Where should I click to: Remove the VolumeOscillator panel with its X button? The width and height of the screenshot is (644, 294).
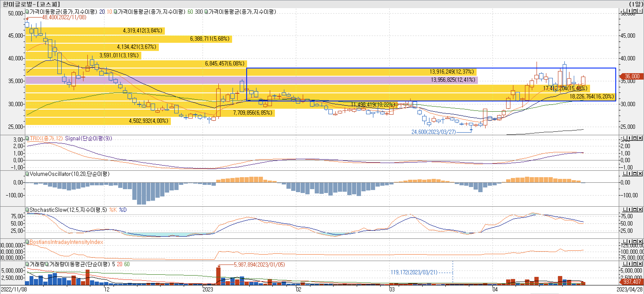pos(640,173)
